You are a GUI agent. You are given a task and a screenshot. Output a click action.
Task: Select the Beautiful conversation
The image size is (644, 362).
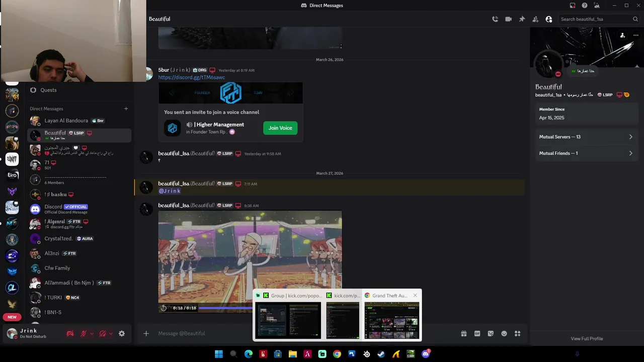pyautogui.click(x=79, y=135)
